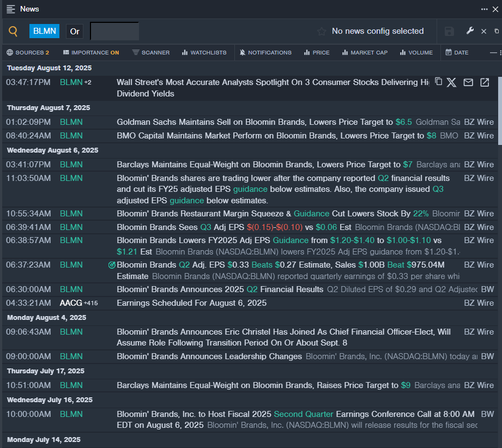Click the +415 ticker count next to AACG
The image size is (502, 448).
point(91,303)
